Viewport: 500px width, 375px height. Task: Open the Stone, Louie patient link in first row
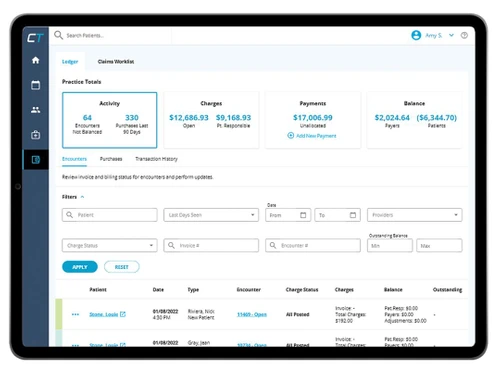click(104, 314)
